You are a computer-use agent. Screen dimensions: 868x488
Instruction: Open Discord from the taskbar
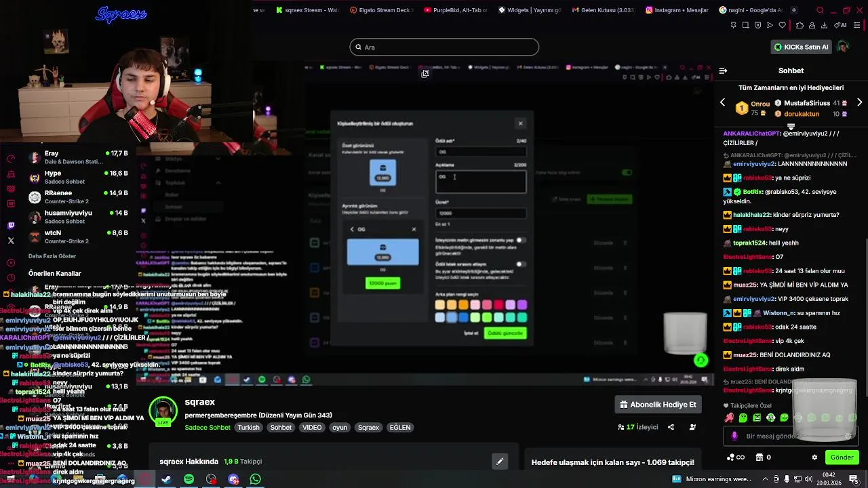click(x=233, y=479)
